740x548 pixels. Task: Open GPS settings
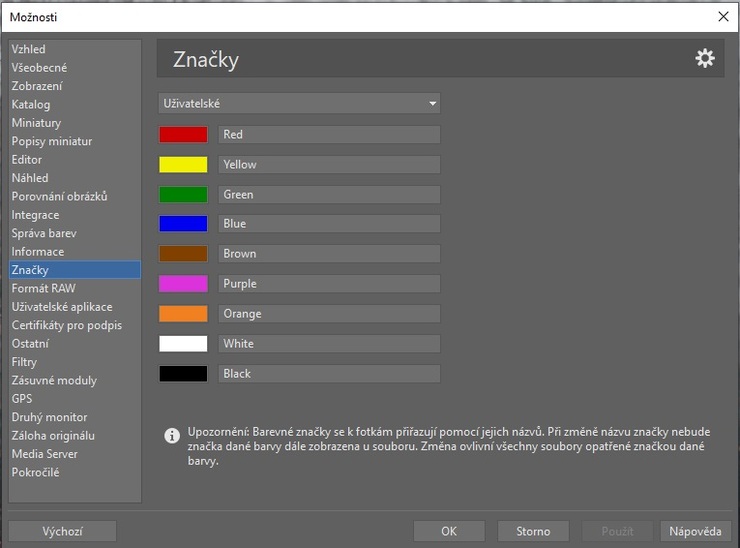coord(75,399)
